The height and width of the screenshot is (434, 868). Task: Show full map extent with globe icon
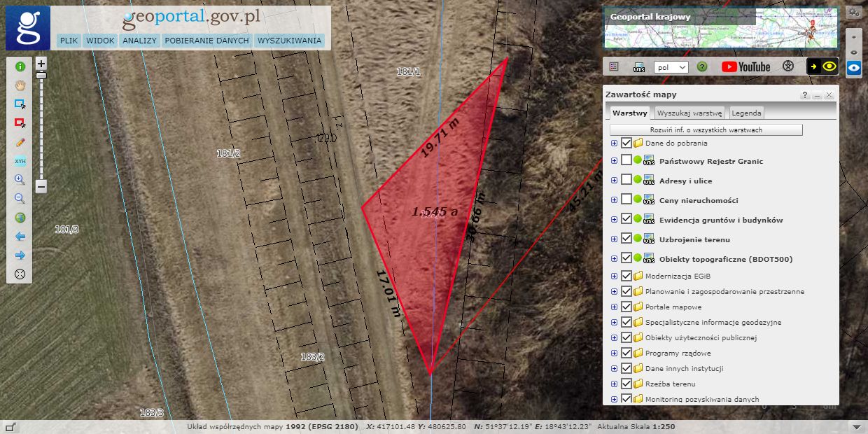[20, 218]
